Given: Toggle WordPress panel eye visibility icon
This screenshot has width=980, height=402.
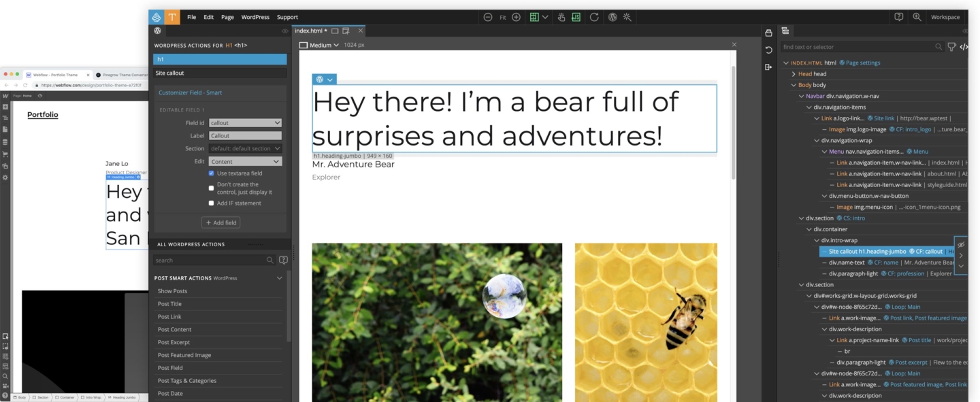Looking at the screenshot, I should pos(285,31).
